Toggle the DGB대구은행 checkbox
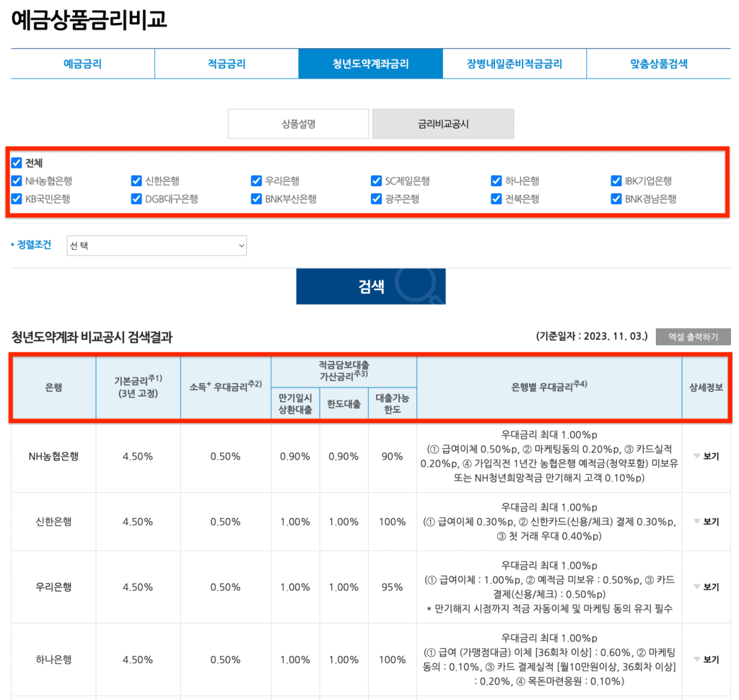739x700 pixels. pos(136,199)
